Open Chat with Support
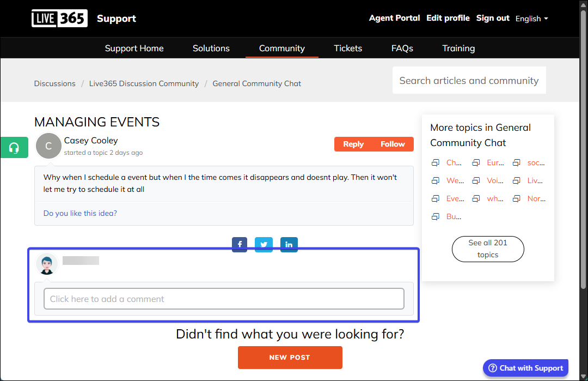 coord(526,368)
